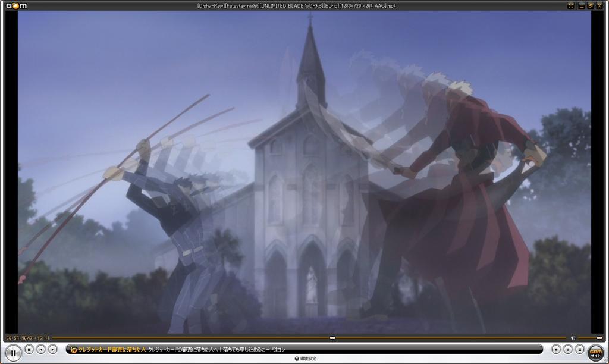The width and height of the screenshot is (609, 364).
Task: Click the GOM logo in the title bar
Action: (x=16, y=5)
